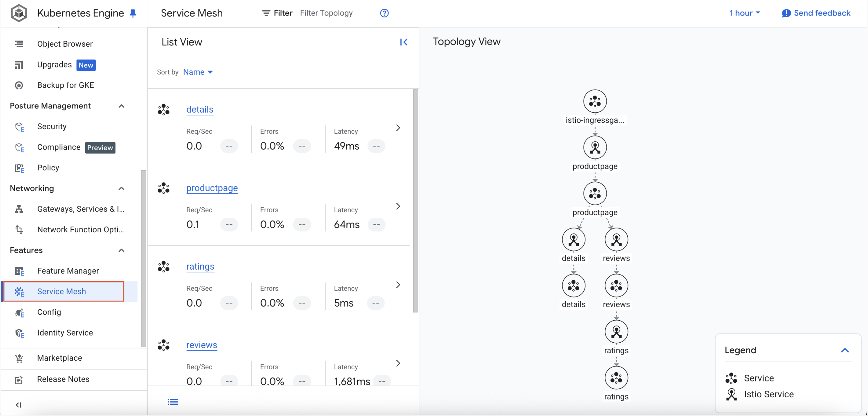Screen dimensions: 868x416
Task: Collapse the left sidebar using the bottom arrow icon
Action: point(19,404)
